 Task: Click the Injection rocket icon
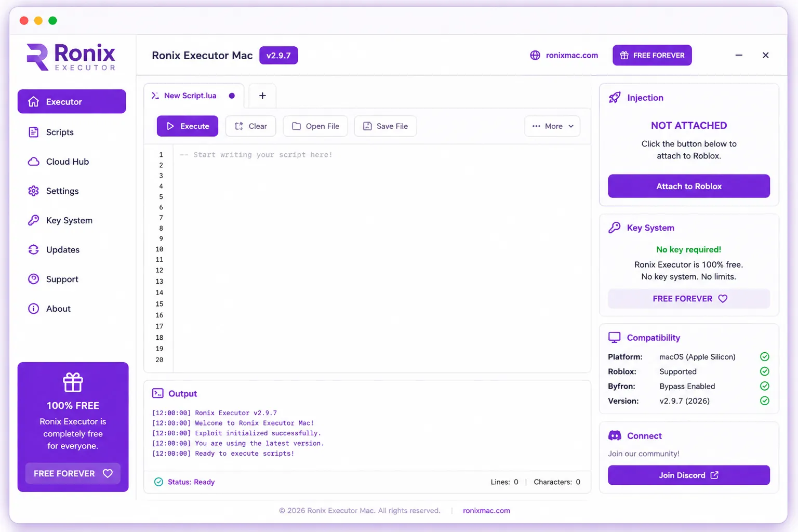point(615,98)
